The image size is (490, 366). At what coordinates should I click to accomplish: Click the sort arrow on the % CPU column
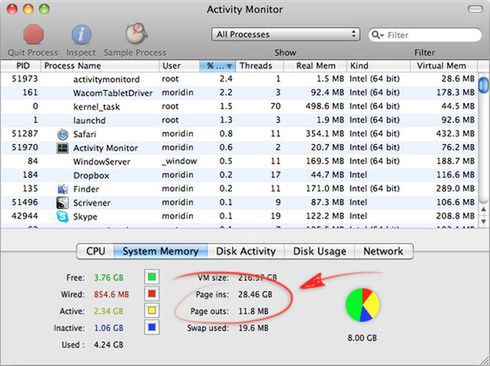[229, 66]
